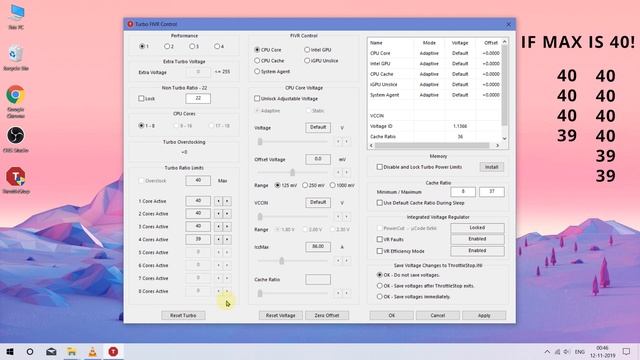Tick Non Turbo Ratio Lock checkbox

[x=141, y=98]
